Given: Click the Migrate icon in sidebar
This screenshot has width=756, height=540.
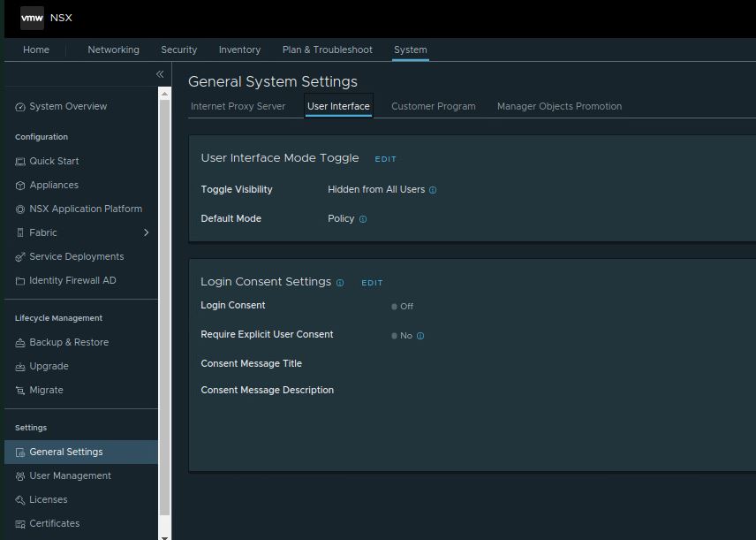Looking at the screenshot, I should 19,391.
